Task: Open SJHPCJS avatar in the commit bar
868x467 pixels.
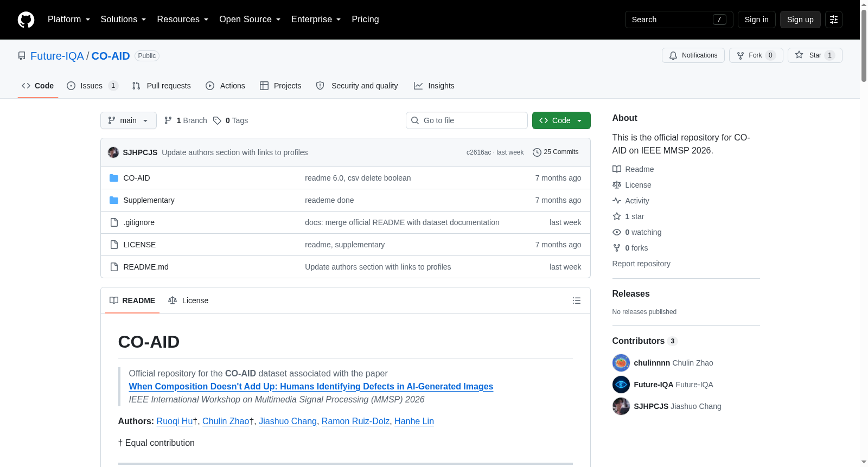Action: pyautogui.click(x=113, y=152)
